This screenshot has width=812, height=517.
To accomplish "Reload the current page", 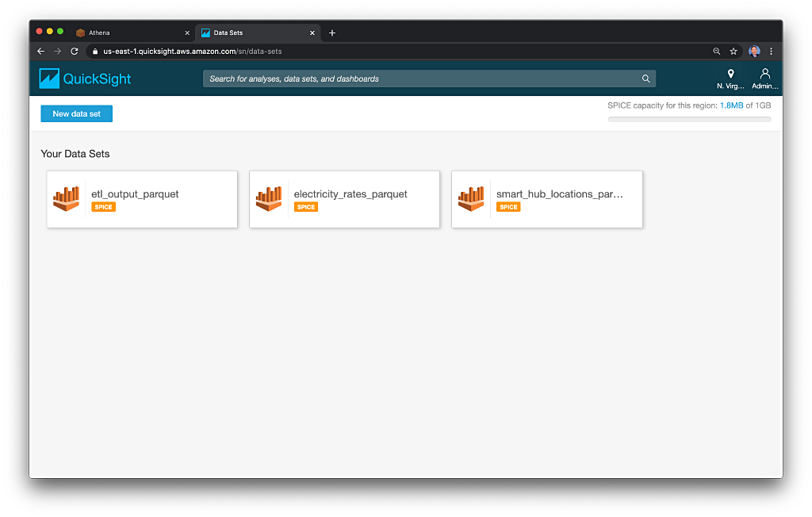I will [x=75, y=52].
